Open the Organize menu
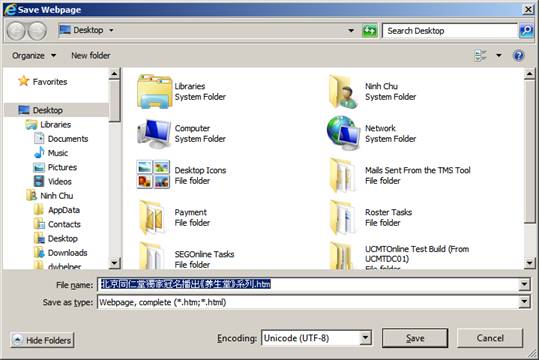539x360 pixels. pyautogui.click(x=34, y=56)
